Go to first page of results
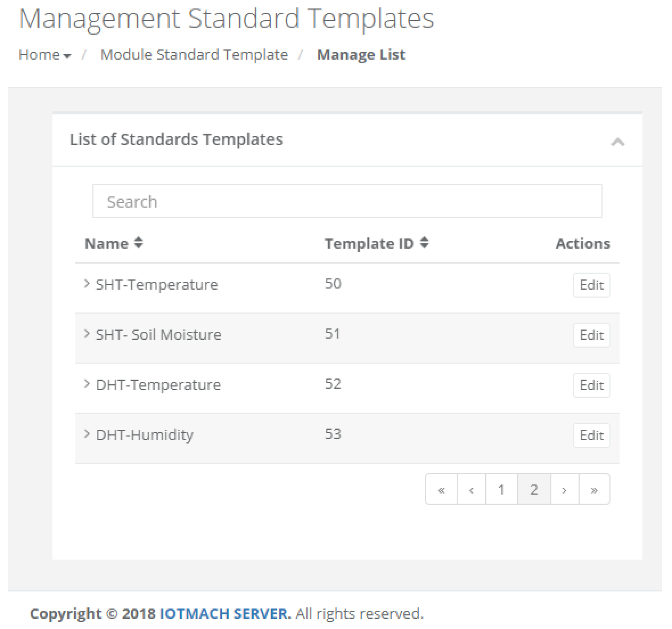Image resolution: width=672 pixels, height=629 pixels. [441, 490]
